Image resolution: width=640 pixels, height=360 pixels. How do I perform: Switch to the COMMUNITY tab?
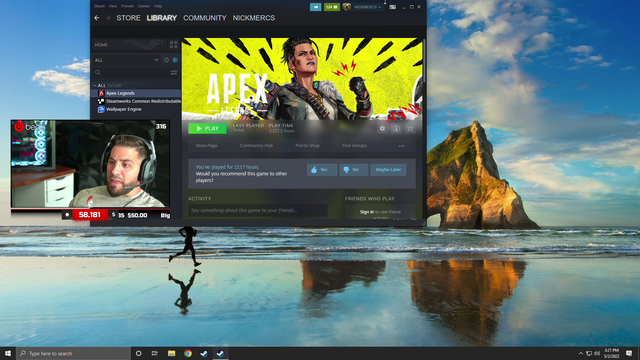pos(204,18)
